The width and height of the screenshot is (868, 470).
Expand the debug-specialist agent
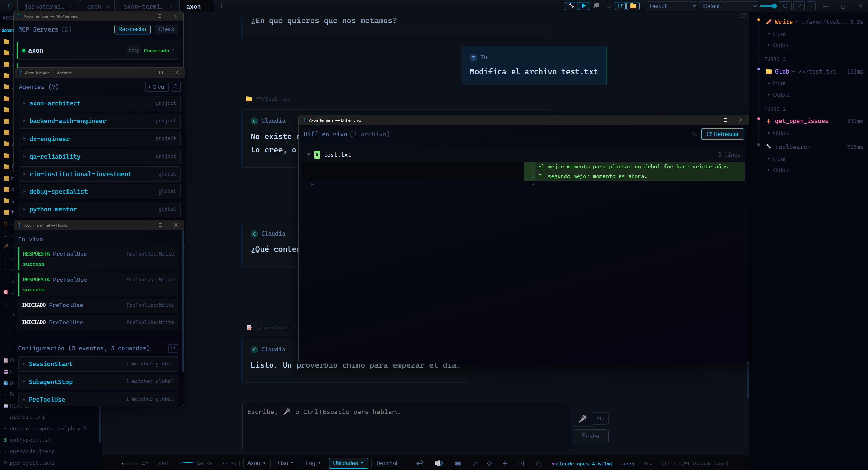tap(100, 191)
